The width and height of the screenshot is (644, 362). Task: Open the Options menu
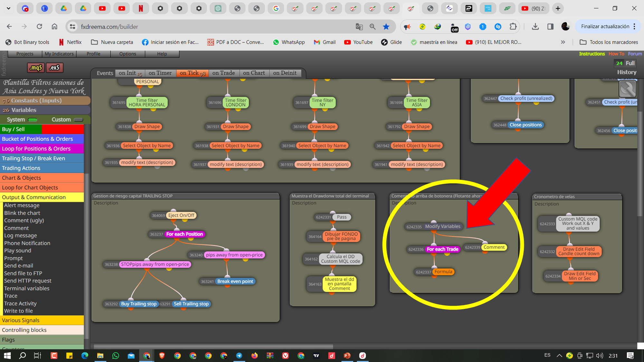[x=128, y=54]
